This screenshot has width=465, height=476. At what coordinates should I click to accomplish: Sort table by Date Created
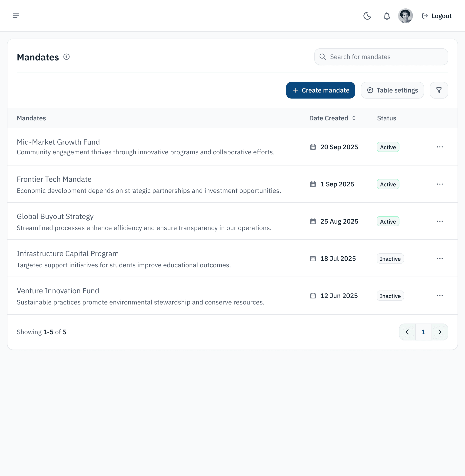pos(332,118)
